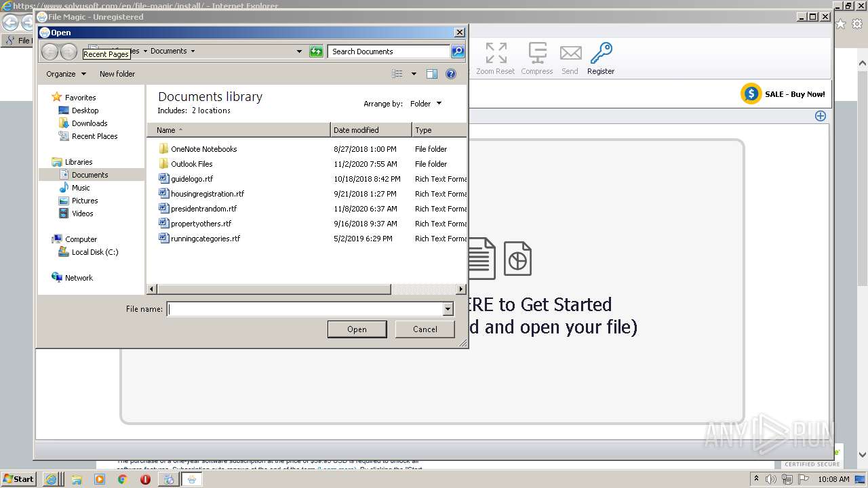
Task: Select the Outlook Files folder
Action: pos(185,164)
